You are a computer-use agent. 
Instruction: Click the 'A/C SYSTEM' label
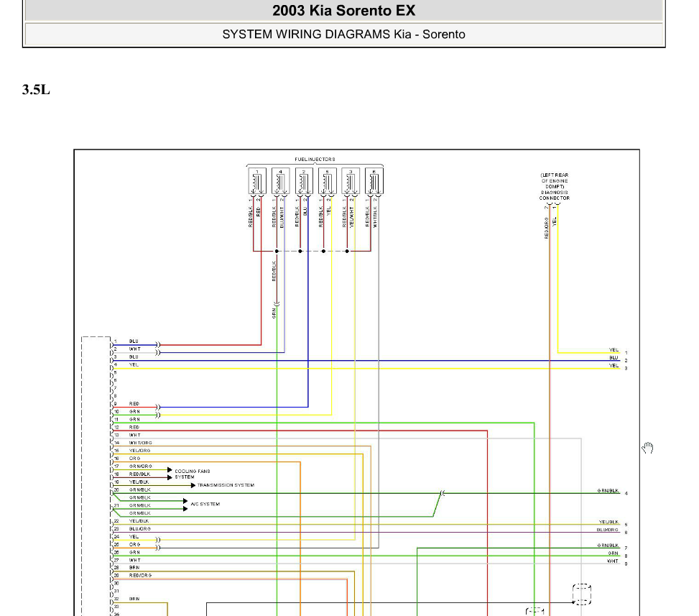click(205, 505)
